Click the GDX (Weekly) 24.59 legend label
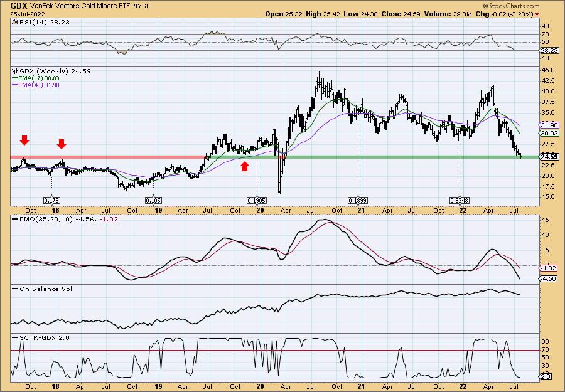The width and height of the screenshot is (565, 392). coord(54,71)
